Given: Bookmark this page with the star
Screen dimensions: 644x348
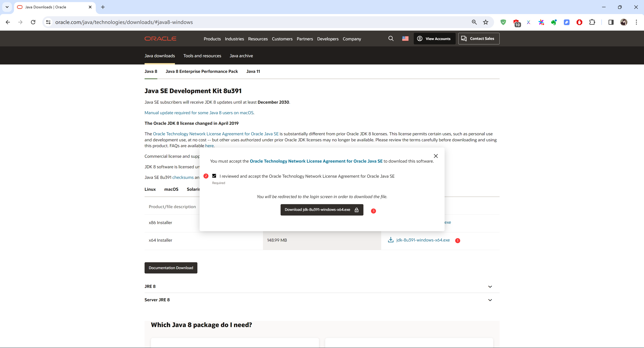Looking at the screenshot, I should point(486,22).
